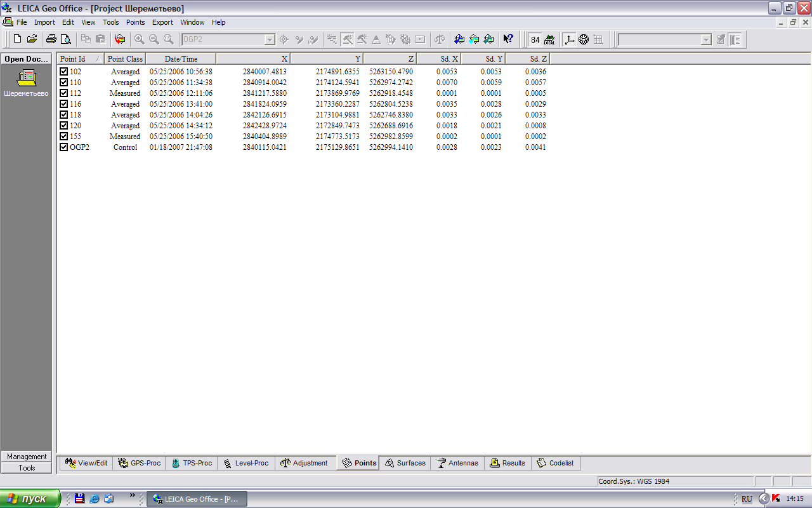Expand the OGP2 point dropdown
Viewport: 812px width, 508px height.
(270, 39)
